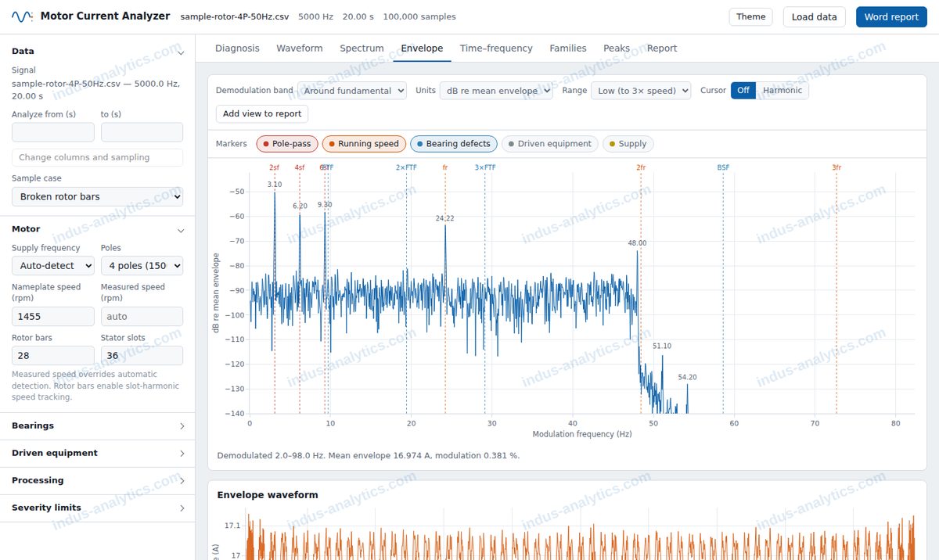Click the Rotor bars field showing 28
Screen dimensions: 939x560
[53, 356]
